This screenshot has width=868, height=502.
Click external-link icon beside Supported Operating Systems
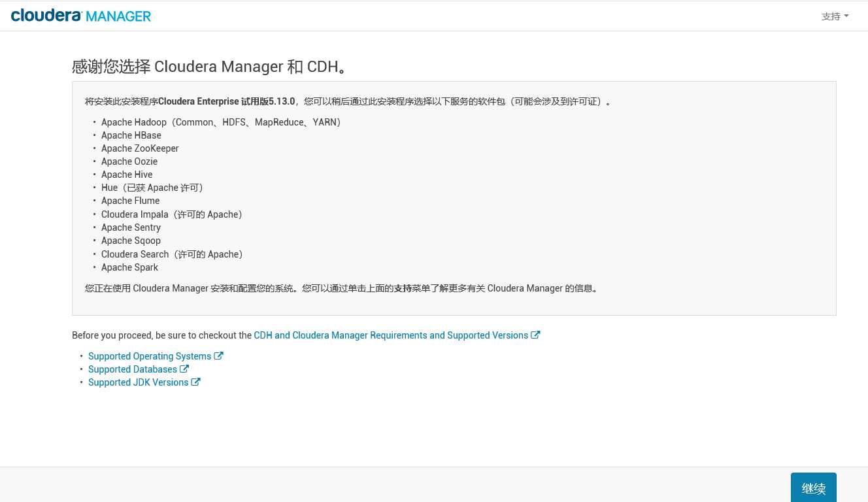click(218, 356)
